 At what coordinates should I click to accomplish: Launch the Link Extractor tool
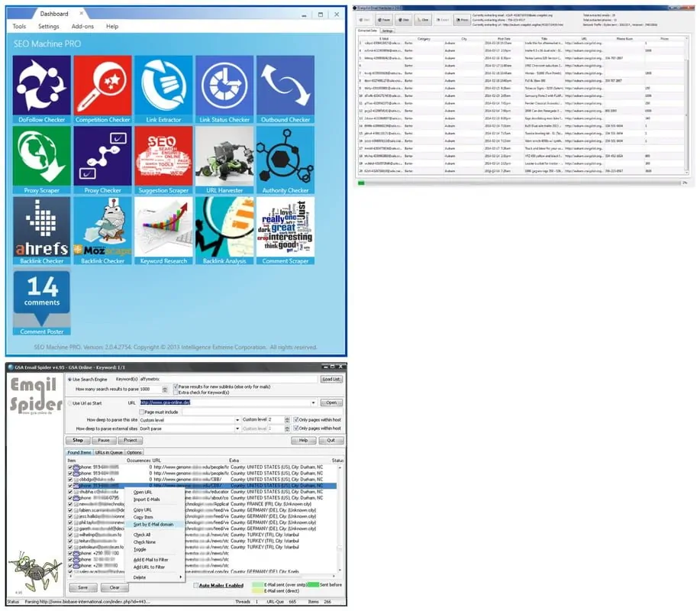click(x=163, y=88)
